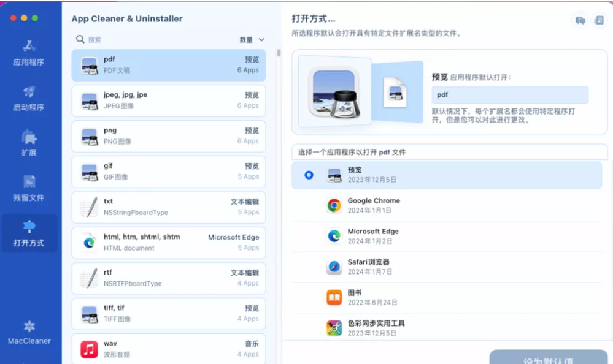Click the Google Chrome app icon
This screenshot has height=364, width=613.
[334, 205]
